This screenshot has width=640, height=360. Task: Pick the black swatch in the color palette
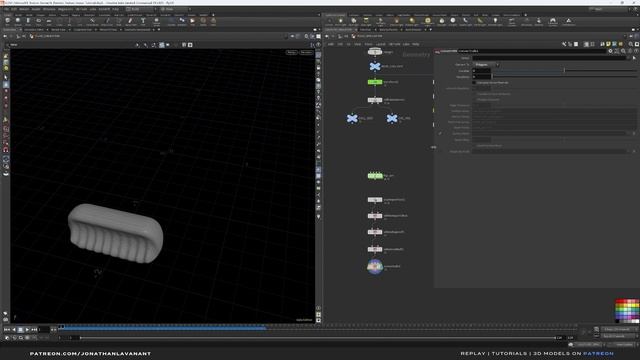tap(618, 321)
